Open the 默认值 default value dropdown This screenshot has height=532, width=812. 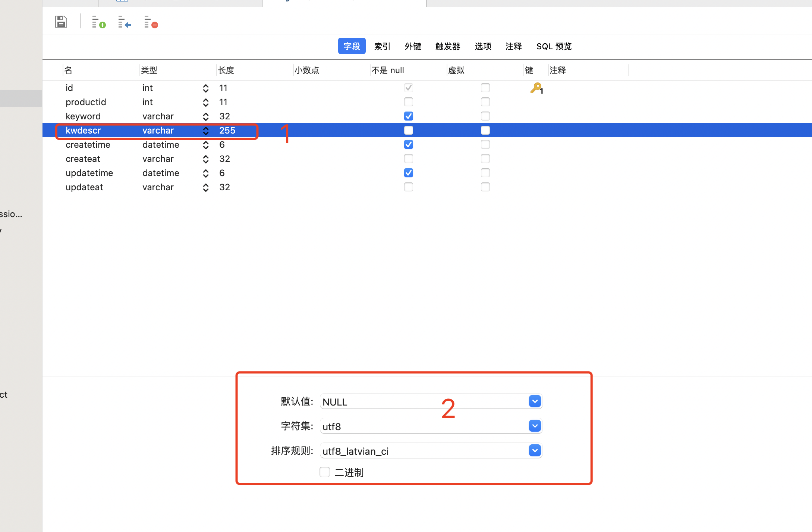535,401
